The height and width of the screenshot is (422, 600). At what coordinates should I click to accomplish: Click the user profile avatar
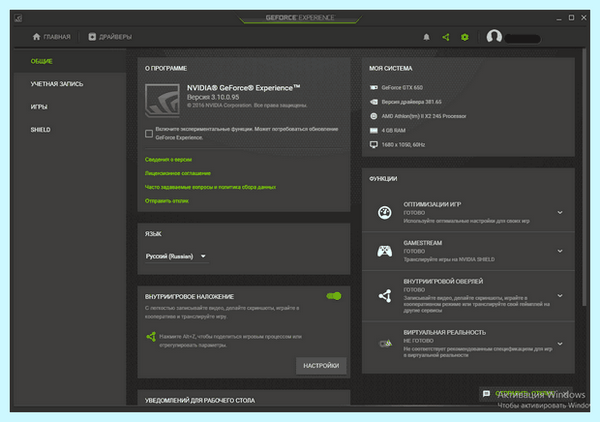tap(494, 37)
